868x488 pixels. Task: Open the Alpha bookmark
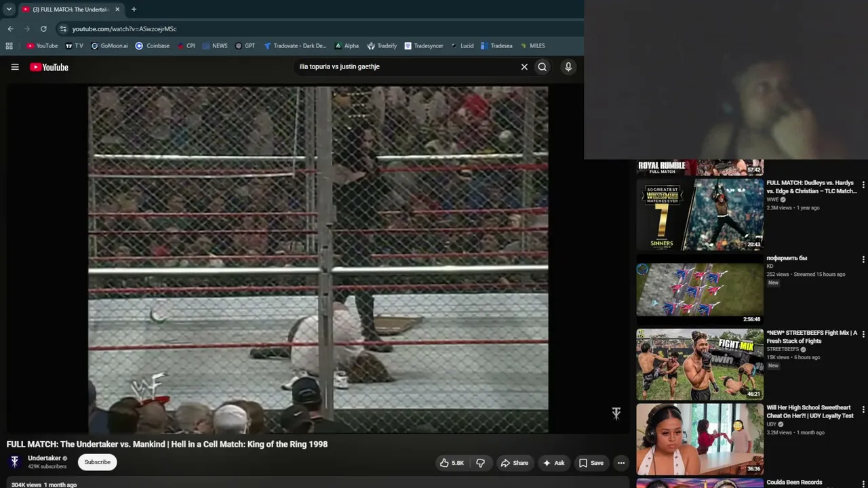point(347,46)
